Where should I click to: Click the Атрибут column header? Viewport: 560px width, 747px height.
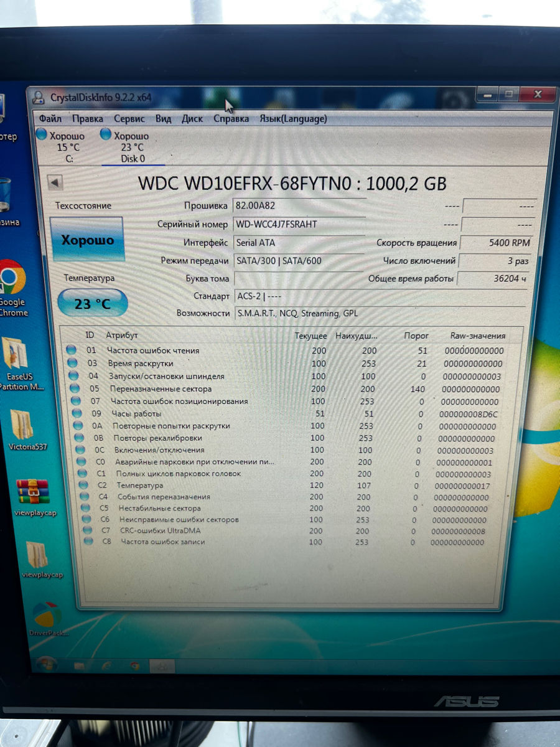122,336
